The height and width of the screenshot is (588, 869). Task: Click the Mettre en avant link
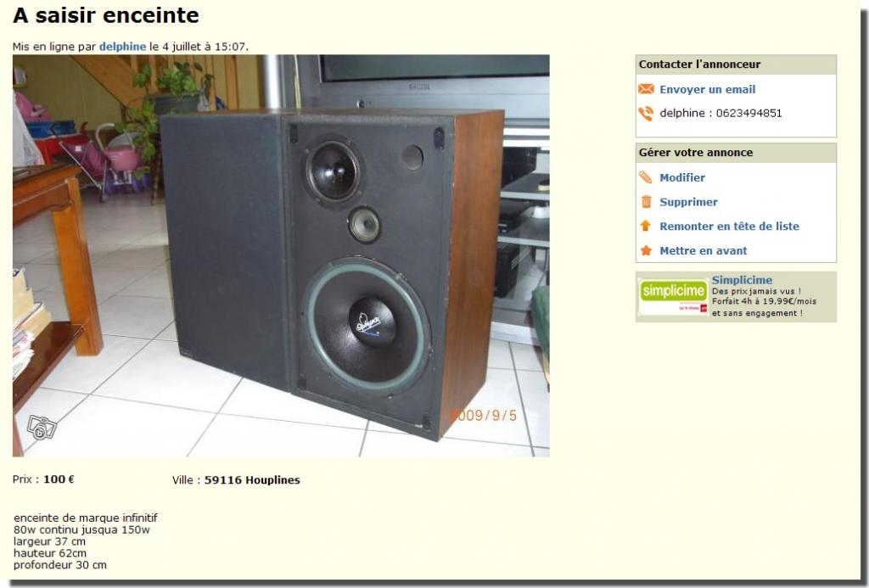(x=704, y=250)
